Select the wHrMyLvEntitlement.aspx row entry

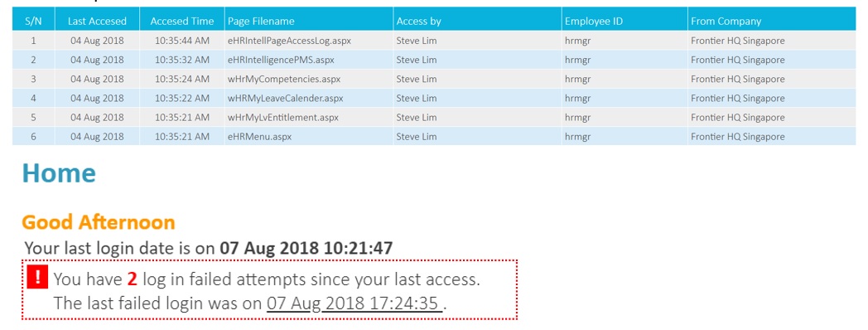point(434,118)
